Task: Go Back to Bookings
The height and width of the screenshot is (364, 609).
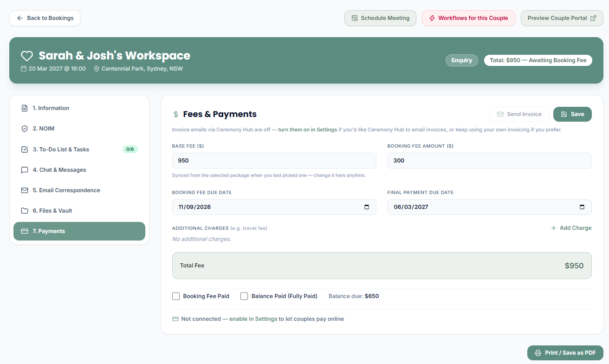Action: [x=45, y=18]
